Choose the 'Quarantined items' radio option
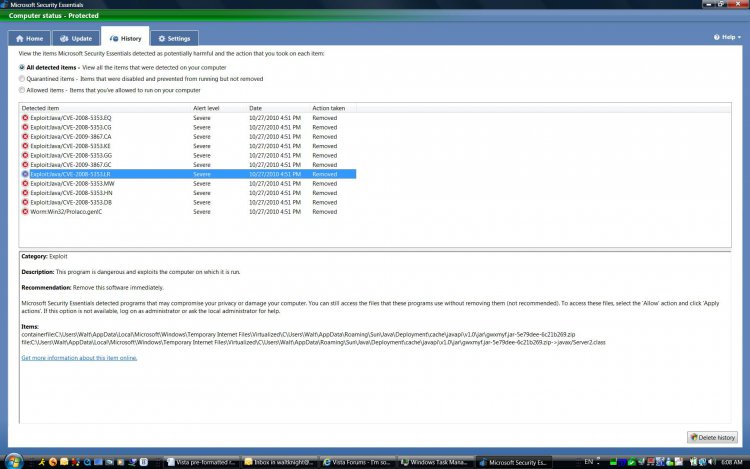Image resolution: width=750 pixels, height=469 pixels. coord(22,79)
